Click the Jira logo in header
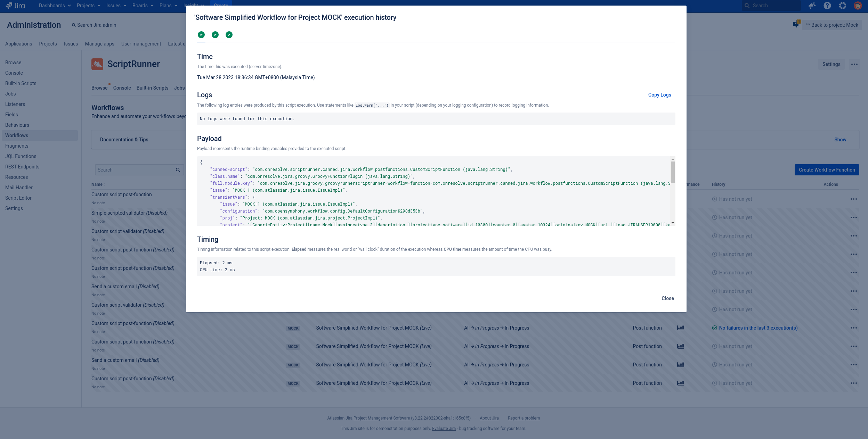Screen dimensions: 868x439 [x=16, y=6]
